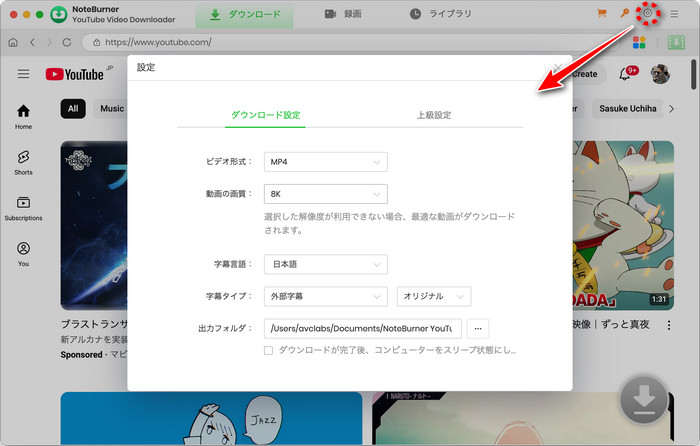Open YouTube guide hamburger menu

point(23,74)
